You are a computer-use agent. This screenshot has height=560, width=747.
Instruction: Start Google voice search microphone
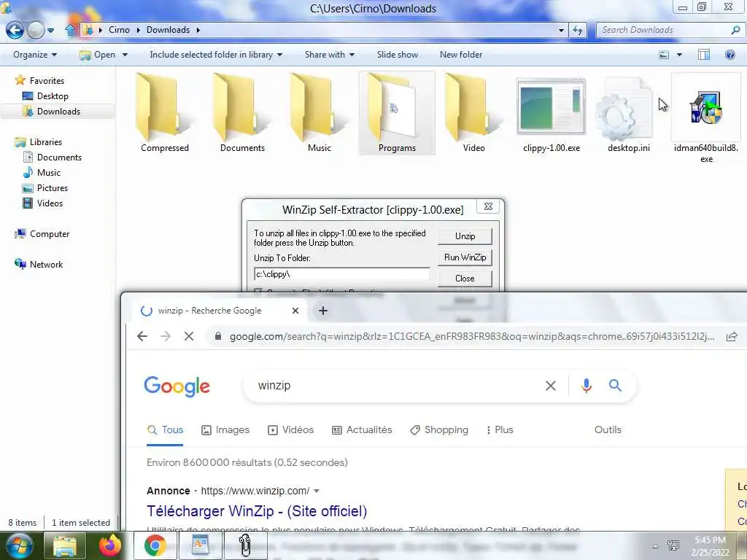(x=587, y=386)
